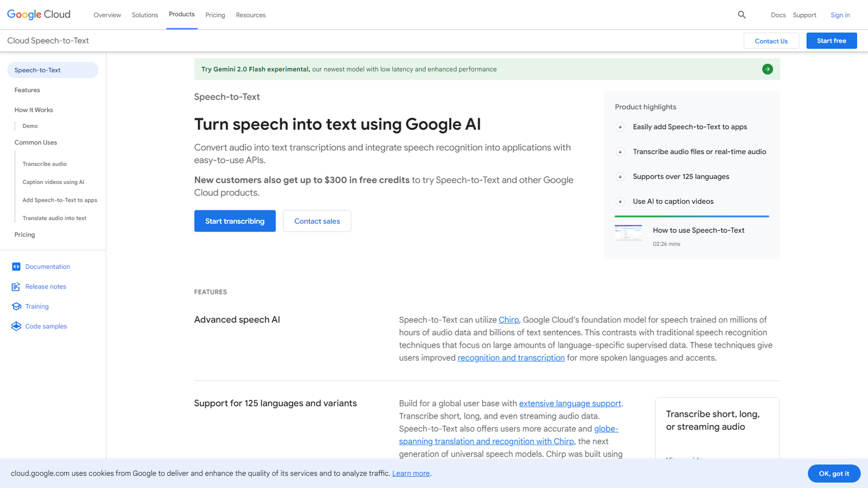This screenshot has height=488, width=868.
Task: Expand 'Use AI to caption videos' arrow
Action: [620, 202]
